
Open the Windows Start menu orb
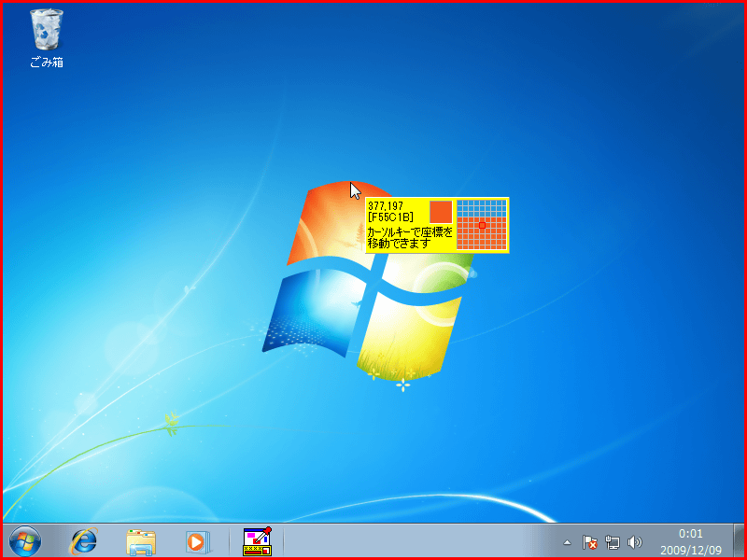tap(25, 541)
